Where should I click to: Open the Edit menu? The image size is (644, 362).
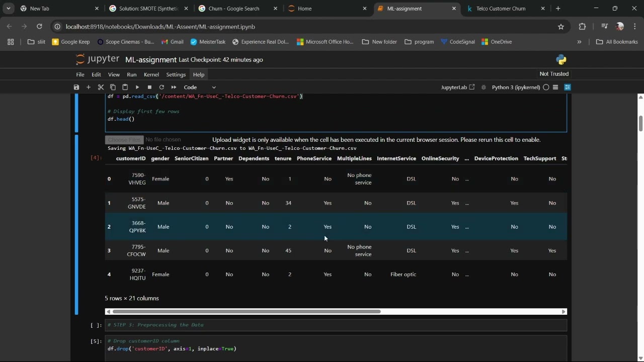96,74
